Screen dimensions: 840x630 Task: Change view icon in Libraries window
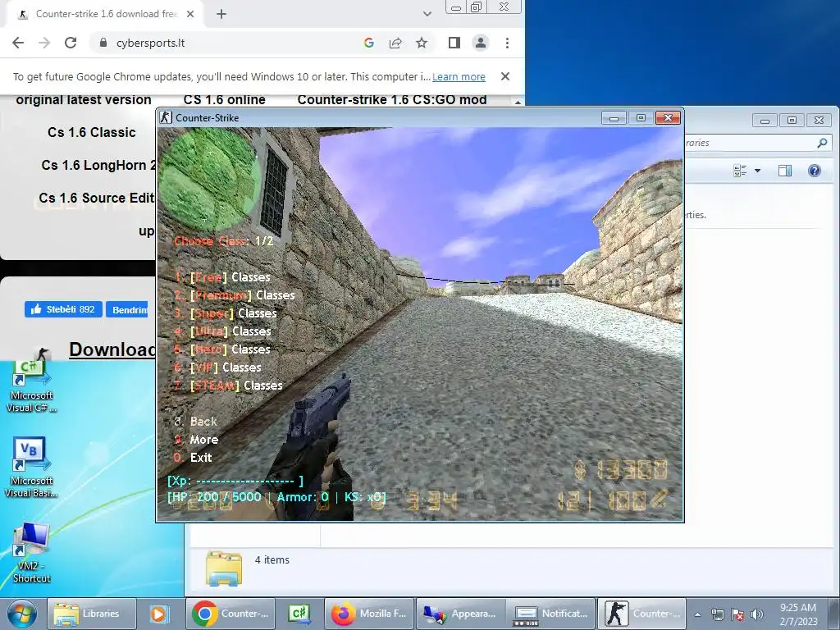click(x=740, y=171)
